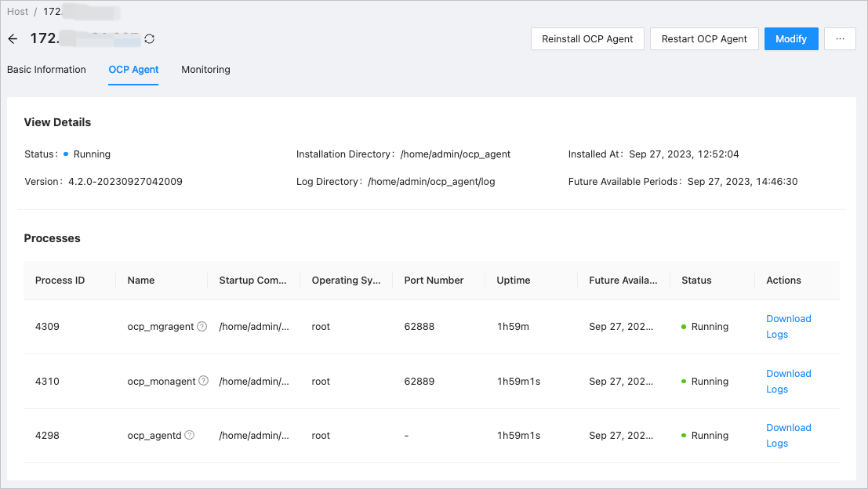
Task: Click the Uptime column header
Action: 514,281
